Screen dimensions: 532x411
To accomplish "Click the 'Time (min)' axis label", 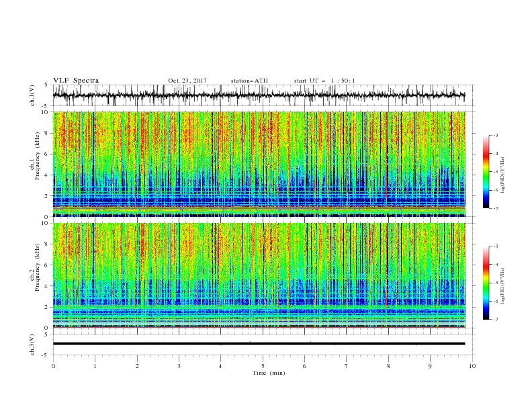I will pos(269,373).
